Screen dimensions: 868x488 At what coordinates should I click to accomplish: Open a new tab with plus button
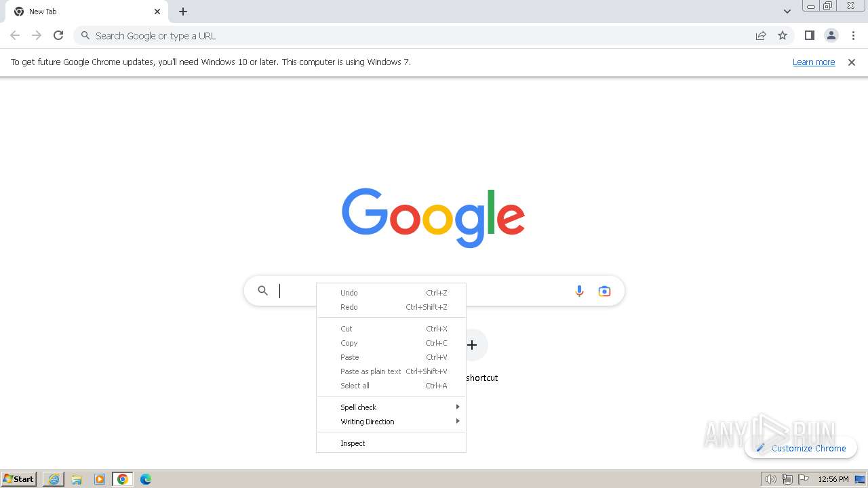pos(183,12)
